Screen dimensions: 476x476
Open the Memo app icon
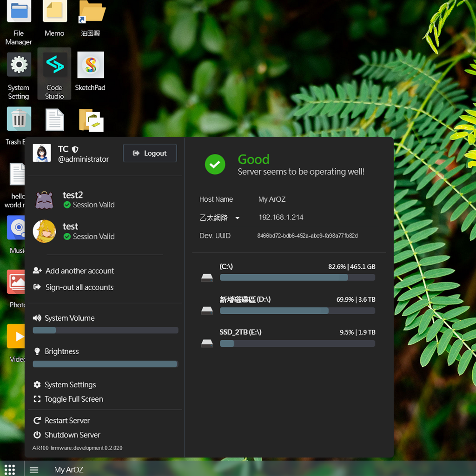tap(54, 12)
